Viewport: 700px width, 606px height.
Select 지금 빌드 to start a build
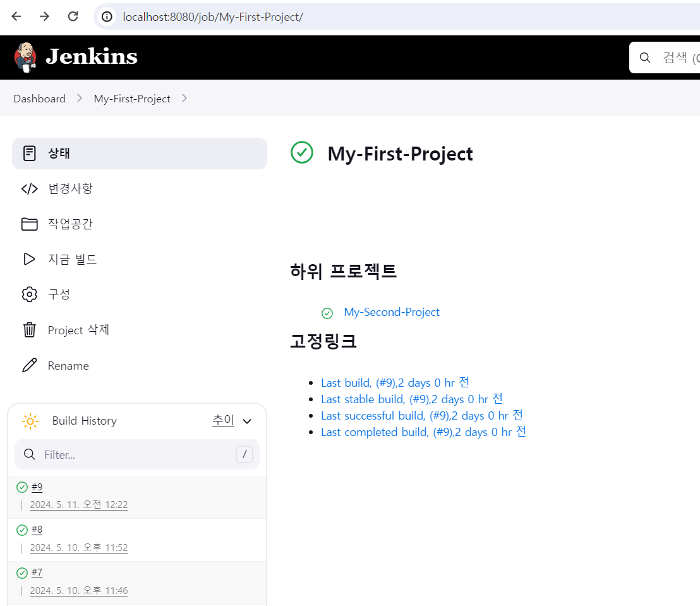(x=139, y=259)
